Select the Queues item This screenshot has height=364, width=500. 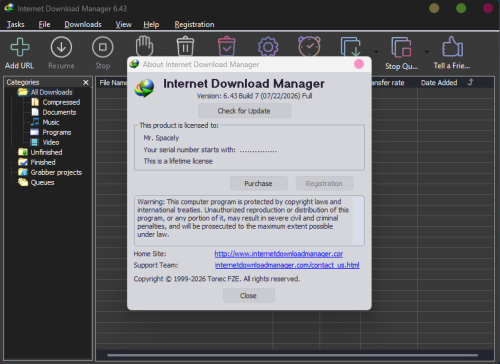coord(42,182)
